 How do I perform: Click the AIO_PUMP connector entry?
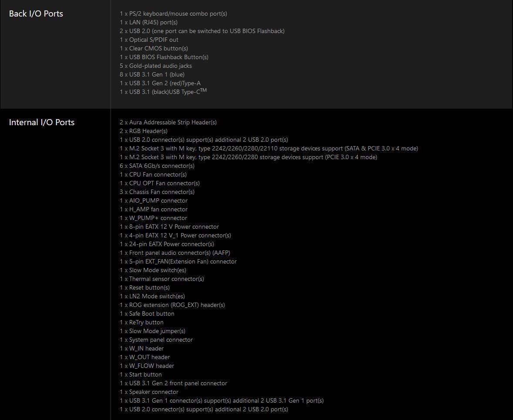coord(154,200)
